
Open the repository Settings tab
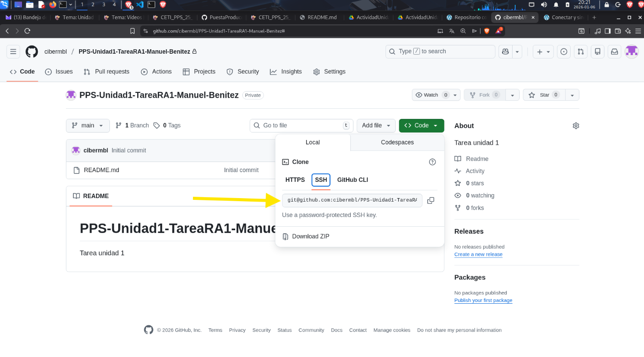click(329, 72)
